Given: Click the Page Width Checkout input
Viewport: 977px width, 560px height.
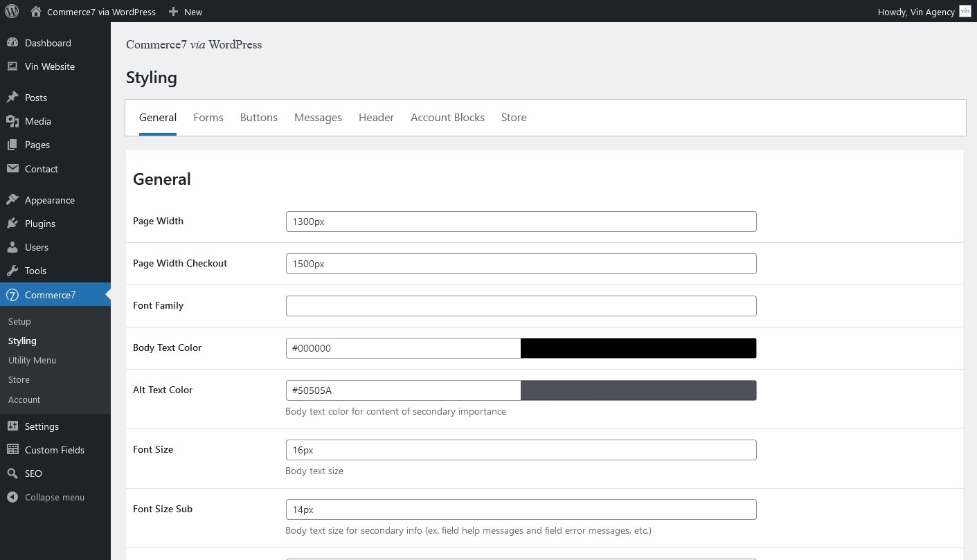Looking at the screenshot, I should pyautogui.click(x=521, y=264).
